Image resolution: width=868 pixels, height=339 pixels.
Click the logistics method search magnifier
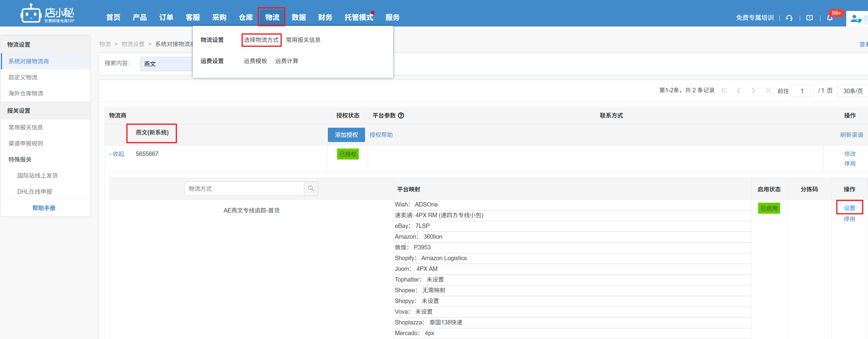point(311,188)
